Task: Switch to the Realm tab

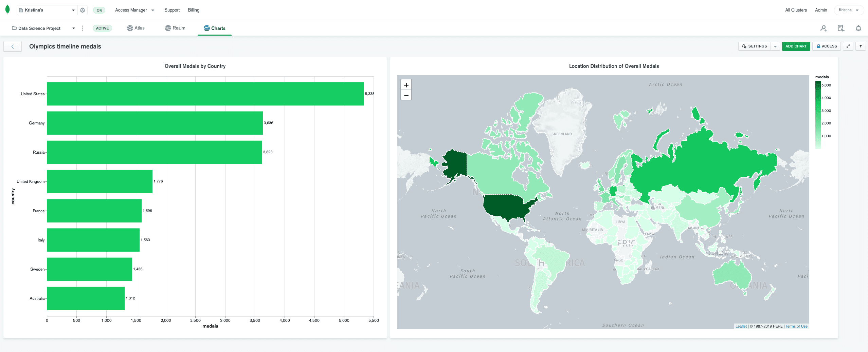Action: (x=175, y=28)
